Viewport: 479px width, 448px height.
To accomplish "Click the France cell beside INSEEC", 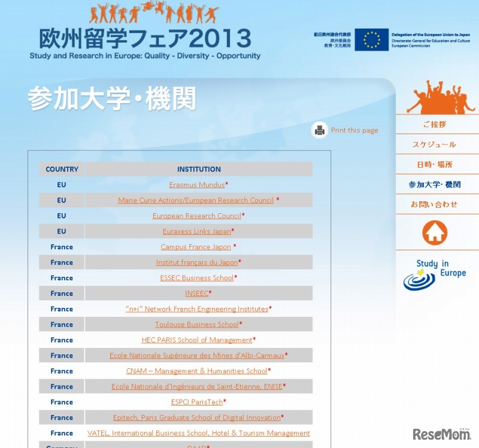I will pyautogui.click(x=62, y=293).
